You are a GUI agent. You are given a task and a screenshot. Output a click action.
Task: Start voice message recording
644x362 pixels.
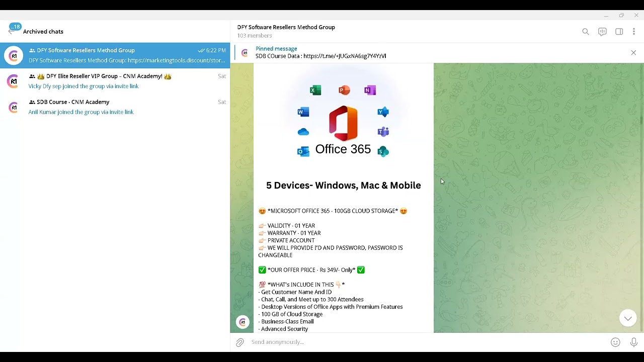click(x=634, y=342)
